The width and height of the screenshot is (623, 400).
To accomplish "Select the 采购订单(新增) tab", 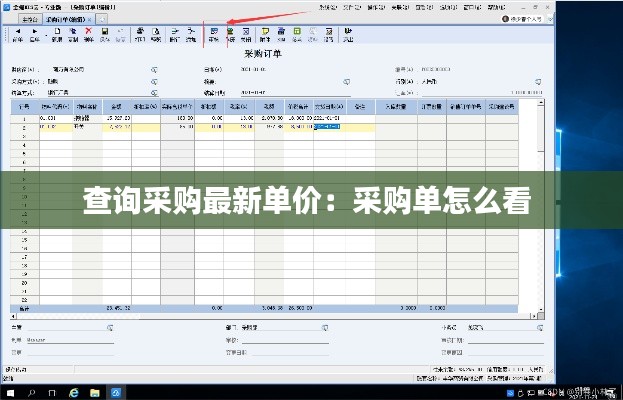I will 66,19.
